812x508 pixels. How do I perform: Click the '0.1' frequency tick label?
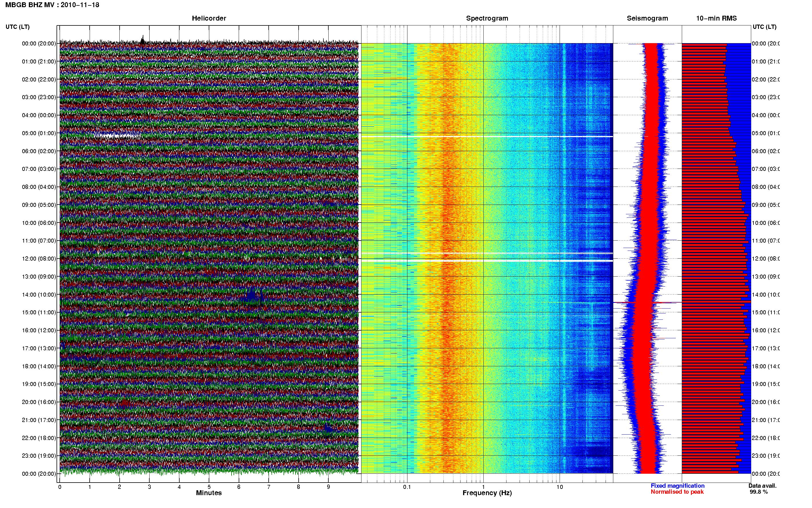point(407,487)
